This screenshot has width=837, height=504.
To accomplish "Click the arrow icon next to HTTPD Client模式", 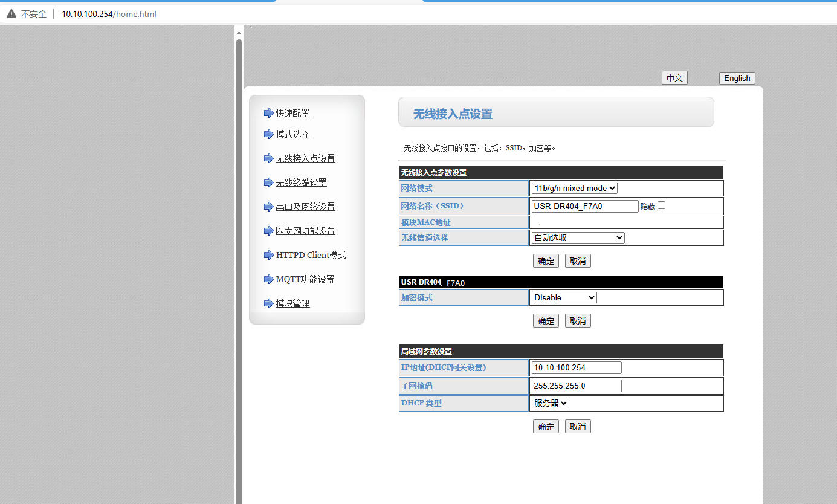I will tap(268, 255).
